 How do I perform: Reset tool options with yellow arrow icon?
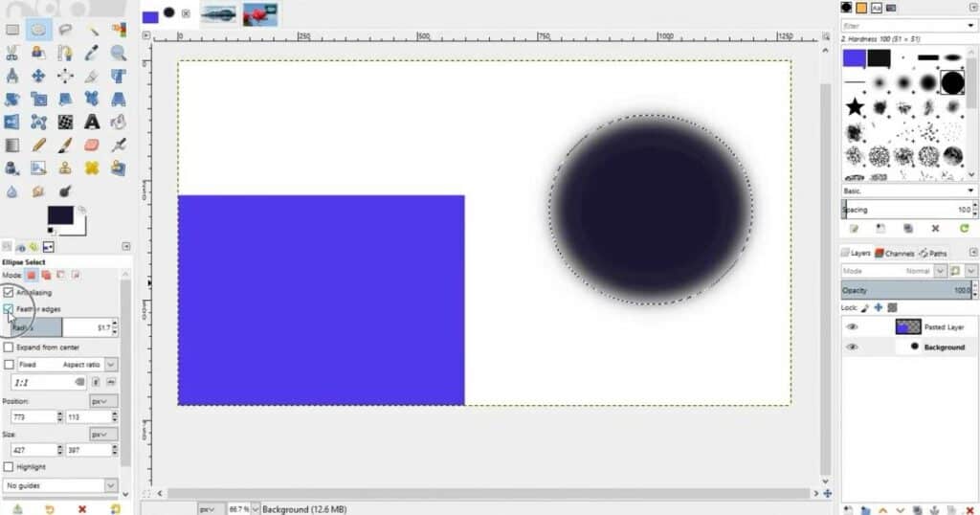point(50,509)
